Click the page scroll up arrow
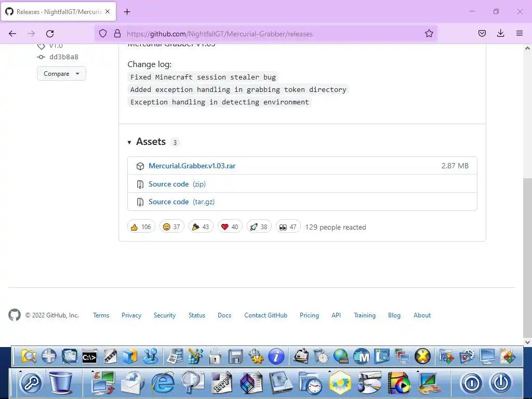 (x=527, y=48)
